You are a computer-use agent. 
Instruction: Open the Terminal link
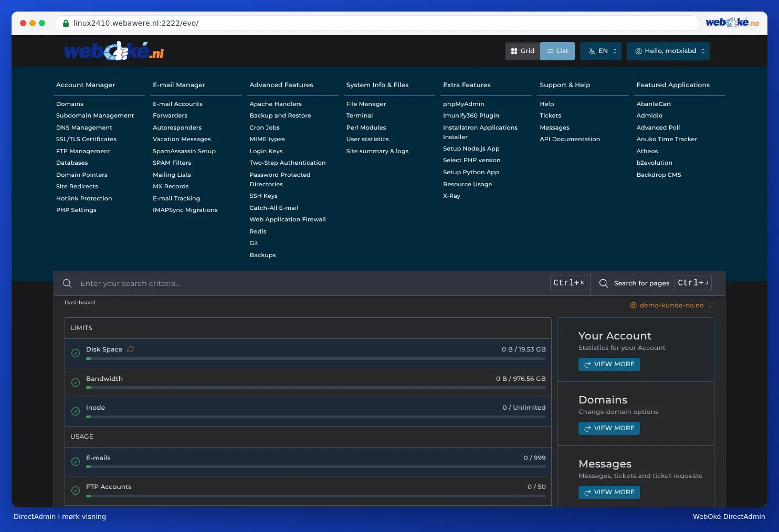coord(360,115)
